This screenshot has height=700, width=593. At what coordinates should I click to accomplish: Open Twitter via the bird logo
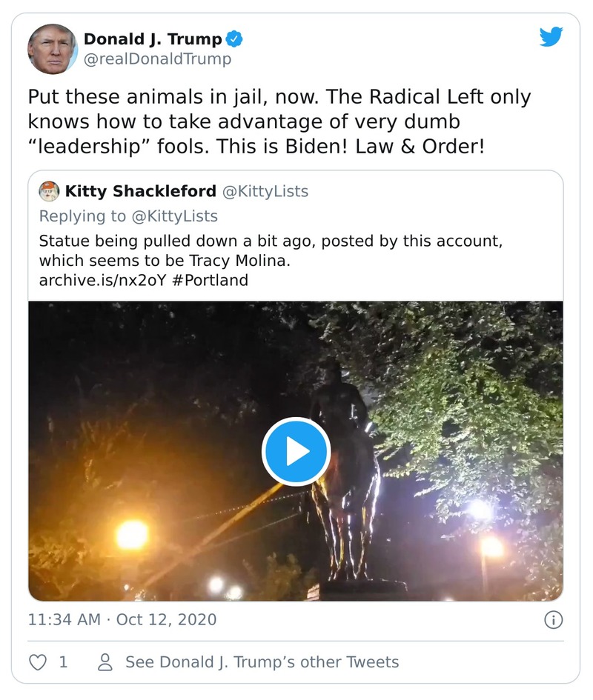pyautogui.click(x=551, y=37)
